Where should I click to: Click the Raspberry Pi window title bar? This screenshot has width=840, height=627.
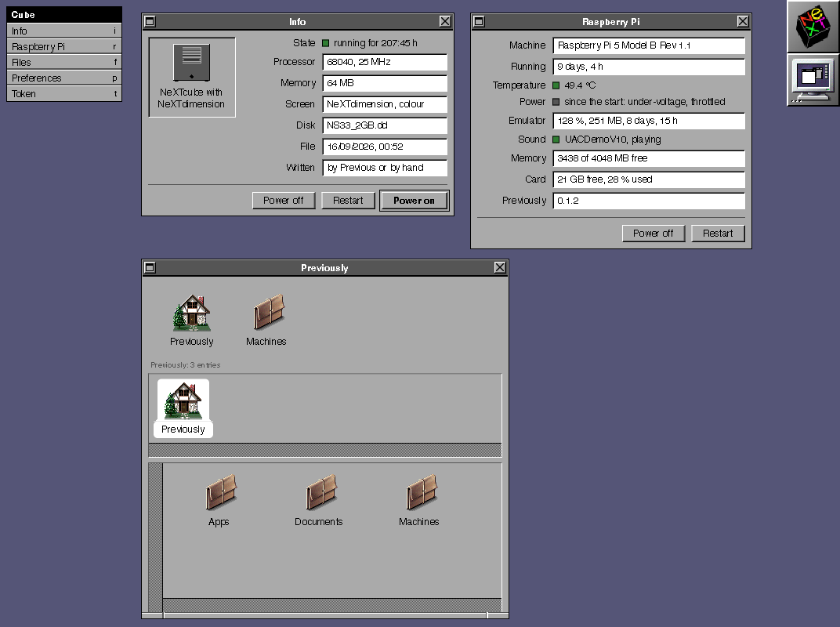[x=610, y=21]
